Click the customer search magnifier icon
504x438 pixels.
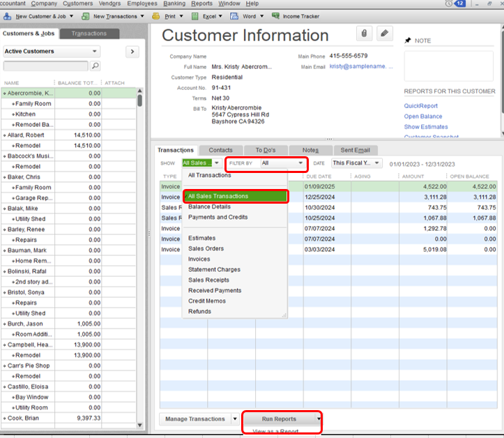click(x=96, y=66)
